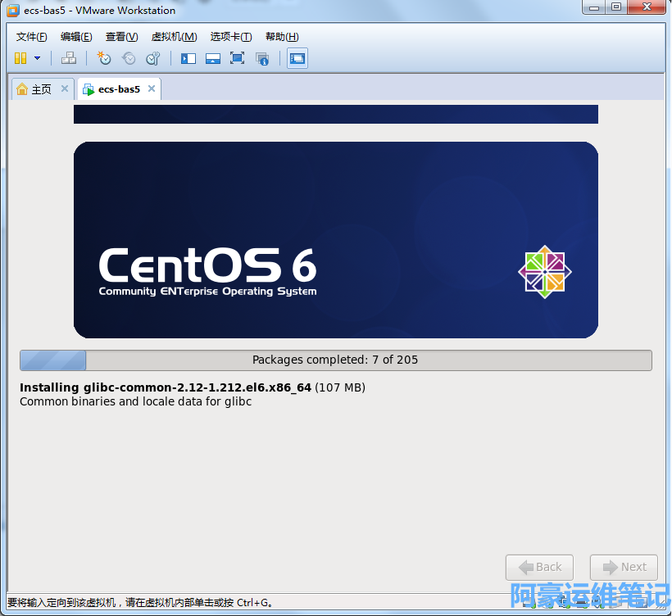Screen dimensions: 672x616
Task: Toggle the console view button
Action: 297,58
